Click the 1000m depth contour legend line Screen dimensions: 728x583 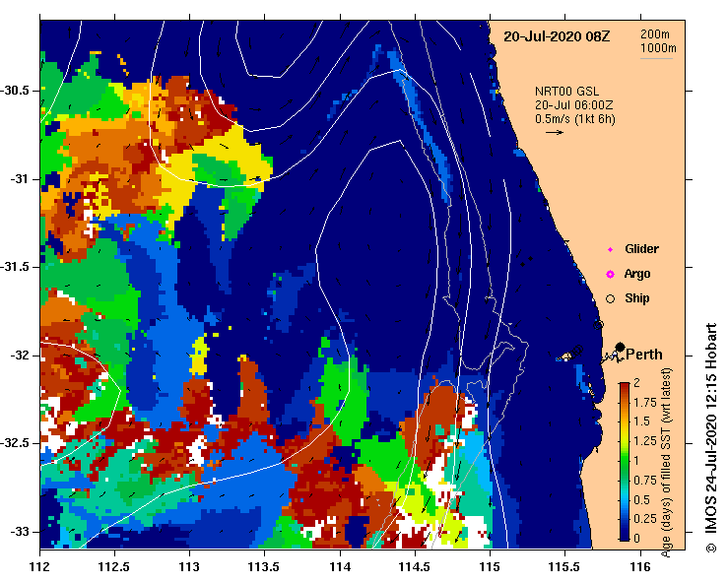click(x=656, y=58)
